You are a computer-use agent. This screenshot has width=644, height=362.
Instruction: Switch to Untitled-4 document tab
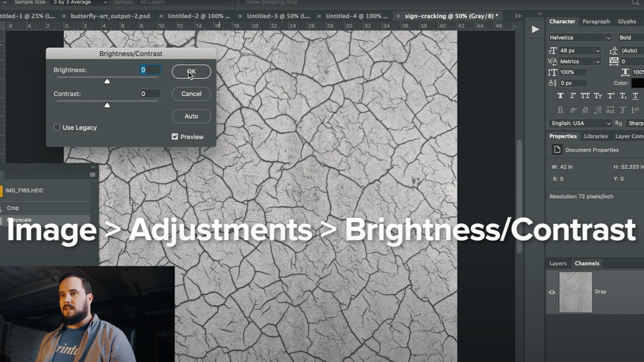[356, 16]
